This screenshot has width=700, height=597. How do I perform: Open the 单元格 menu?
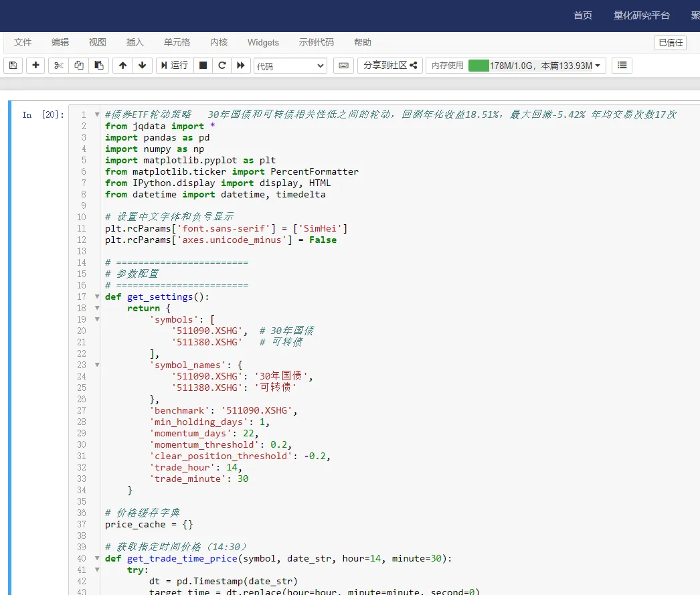[177, 42]
